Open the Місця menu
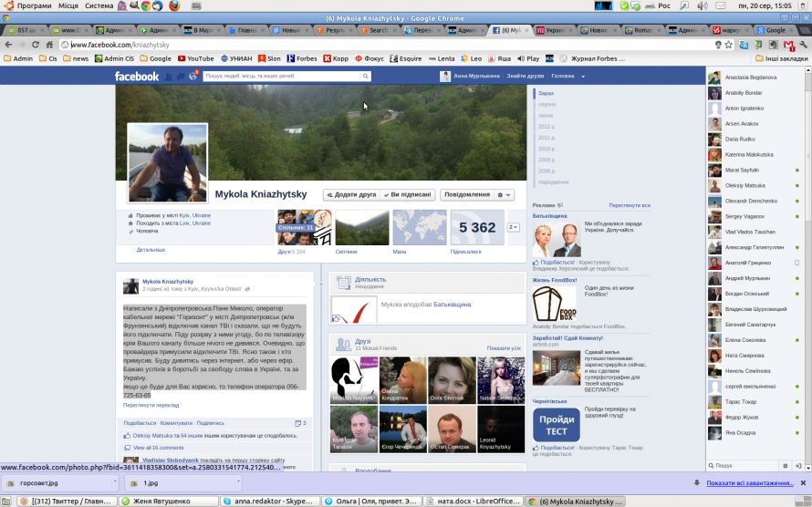The height and width of the screenshot is (507, 812). point(68,5)
